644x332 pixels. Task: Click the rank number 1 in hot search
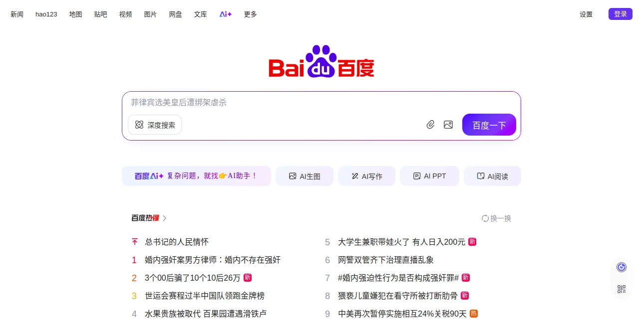click(x=134, y=260)
